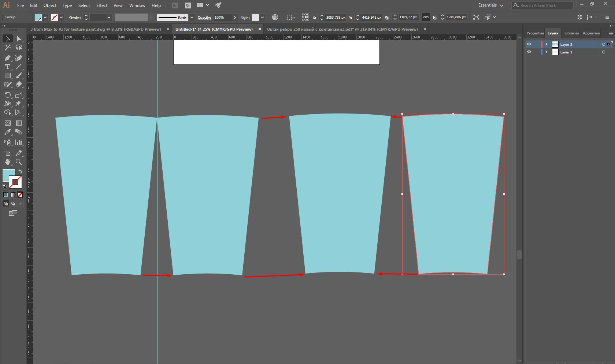Image resolution: width=615 pixels, height=364 pixels.
Task: Select the Direct Selection tool
Action: coord(19,38)
